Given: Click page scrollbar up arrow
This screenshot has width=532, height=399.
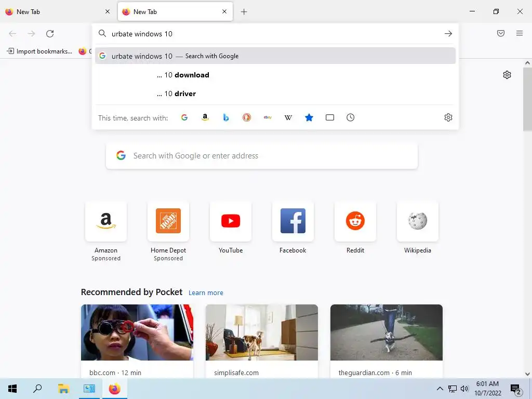Looking at the screenshot, I should pos(527,63).
